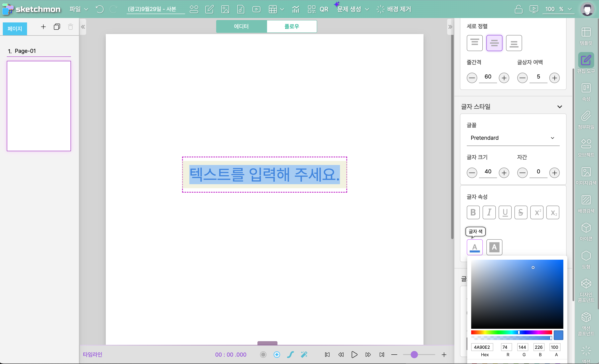This screenshot has width=599, height=364.
Task: Toggle underline text formatting
Action: point(505,212)
